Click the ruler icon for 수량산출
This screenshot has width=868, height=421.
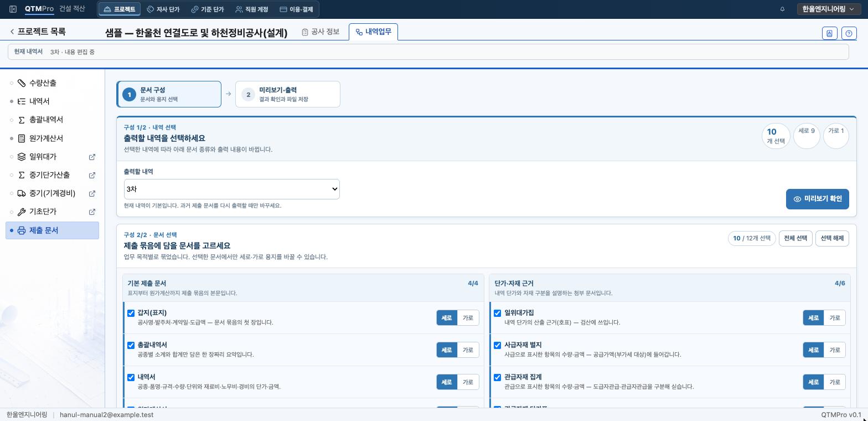coord(22,83)
